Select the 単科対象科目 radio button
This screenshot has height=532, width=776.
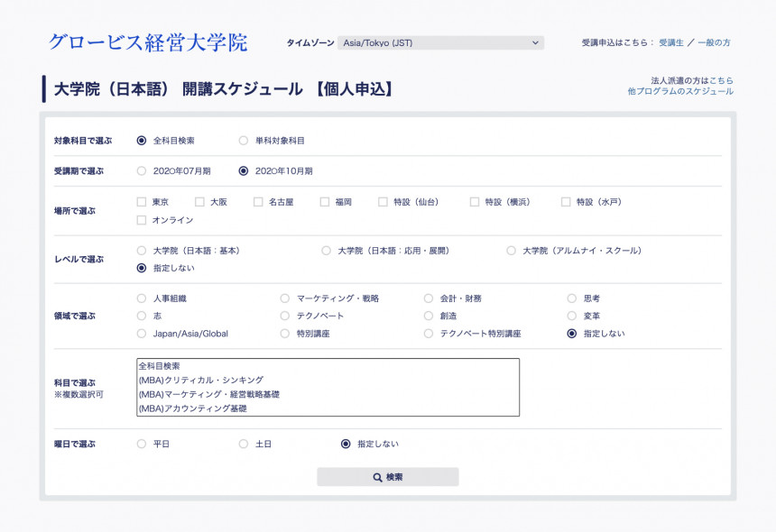pyautogui.click(x=244, y=141)
